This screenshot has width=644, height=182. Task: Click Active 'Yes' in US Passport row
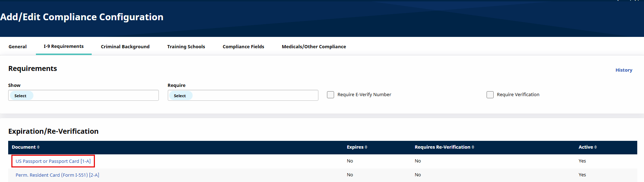point(582,161)
